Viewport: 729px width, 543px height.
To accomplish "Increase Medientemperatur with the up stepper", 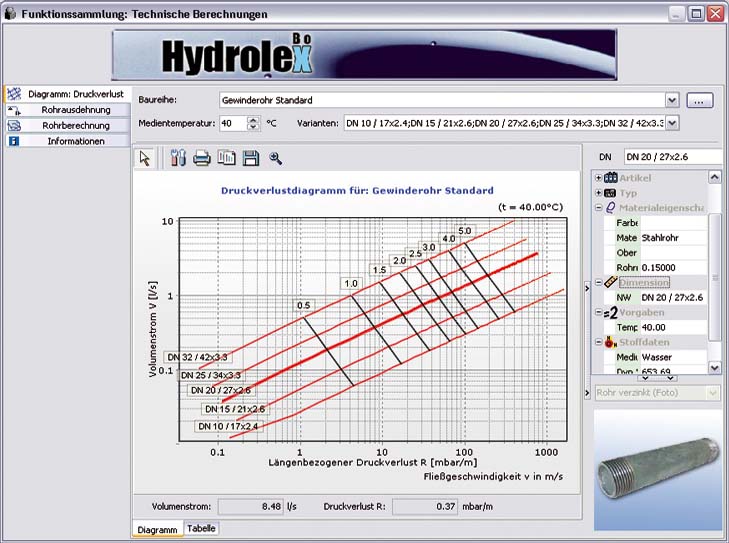I will 253,119.
